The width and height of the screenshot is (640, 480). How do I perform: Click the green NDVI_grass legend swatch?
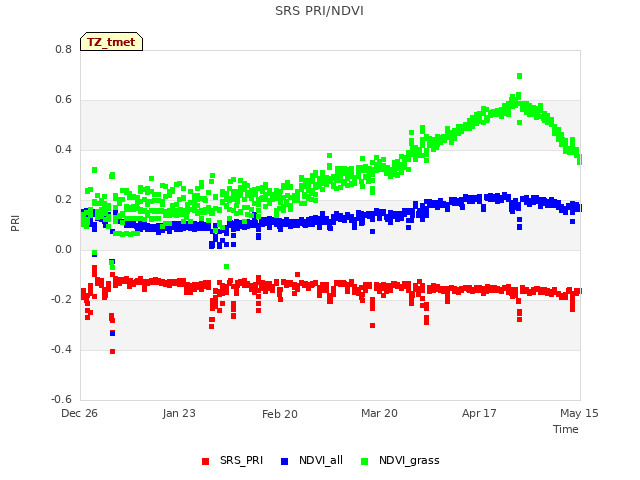[364, 461]
